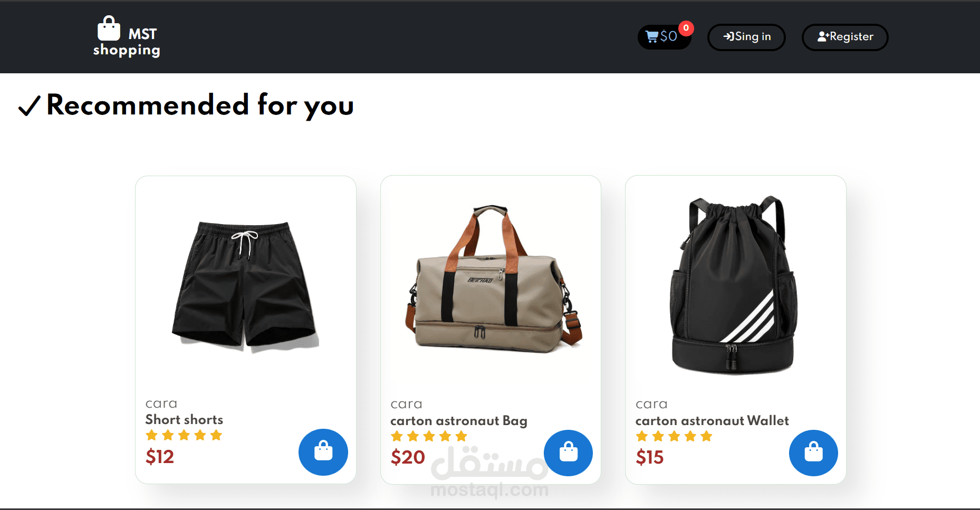Image resolution: width=980 pixels, height=510 pixels.
Task: Click the MST shopping bag logo icon
Action: pos(109,28)
